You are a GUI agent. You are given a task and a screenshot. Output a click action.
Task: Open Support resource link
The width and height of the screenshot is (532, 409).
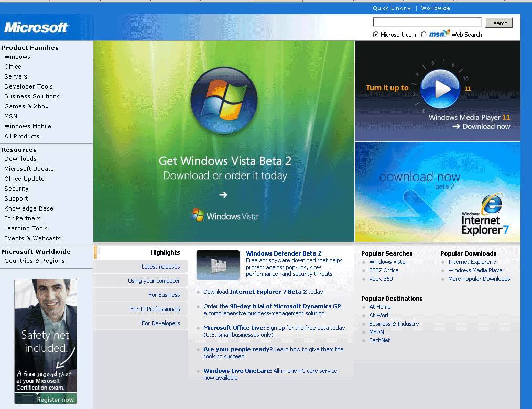[16, 198]
